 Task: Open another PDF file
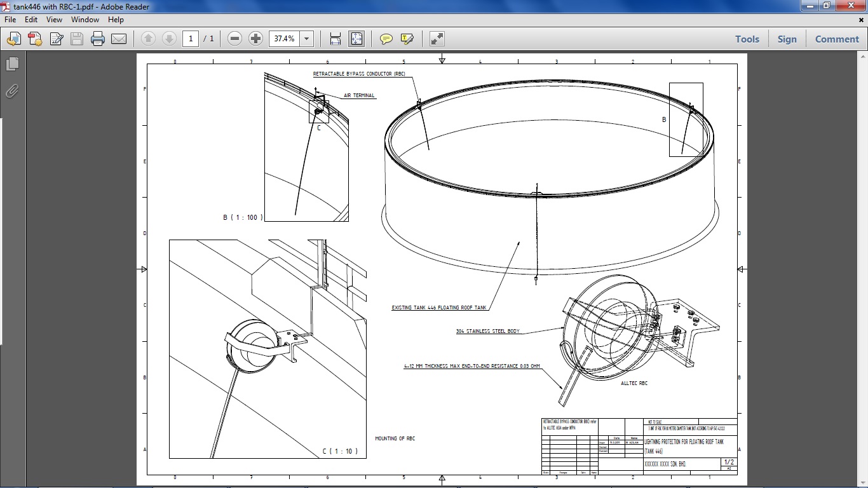pos(13,38)
